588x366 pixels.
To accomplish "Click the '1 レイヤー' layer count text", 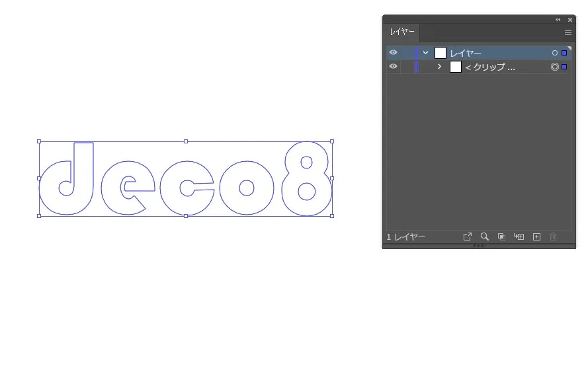I will point(405,237).
